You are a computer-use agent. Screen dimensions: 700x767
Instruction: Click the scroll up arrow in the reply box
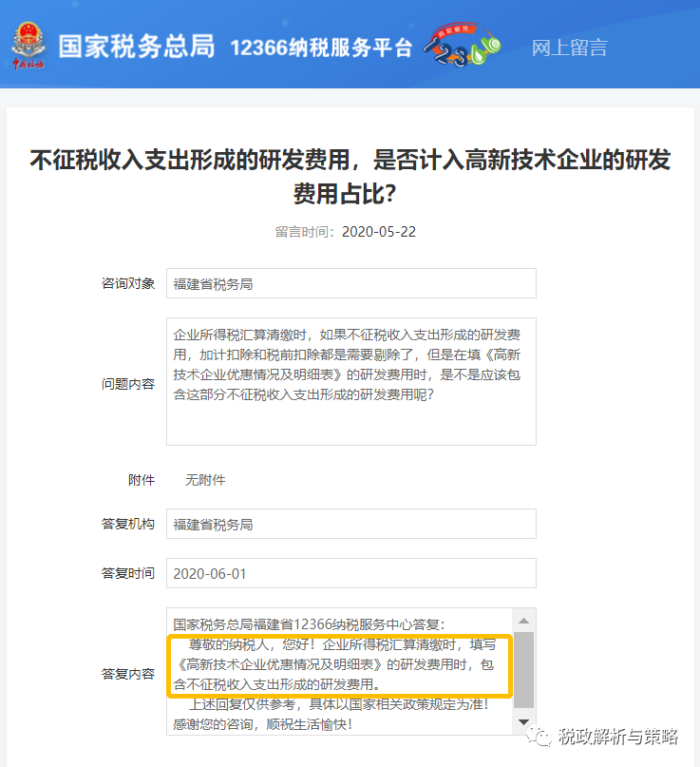(x=523, y=620)
